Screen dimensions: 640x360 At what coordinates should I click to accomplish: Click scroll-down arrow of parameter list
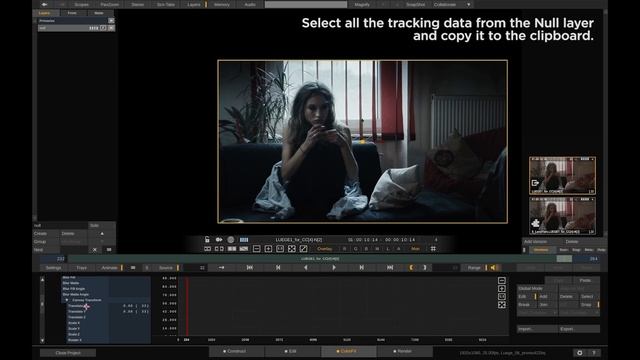42,340
